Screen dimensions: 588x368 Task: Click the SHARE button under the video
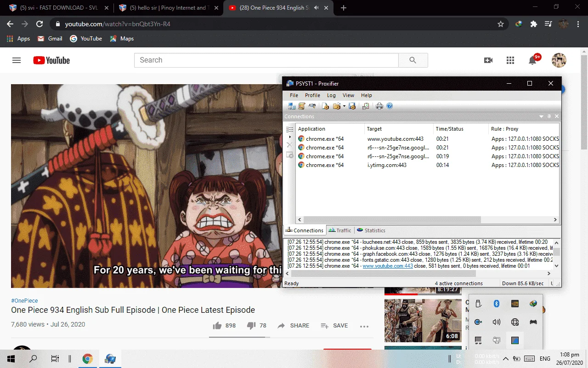click(293, 326)
